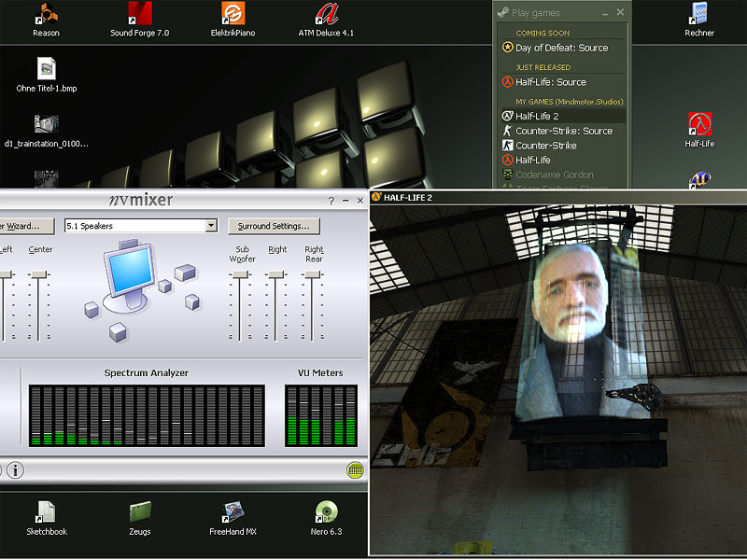This screenshot has height=560, width=747.
Task: Click the Speaker Wizard button
Action: 26,226
